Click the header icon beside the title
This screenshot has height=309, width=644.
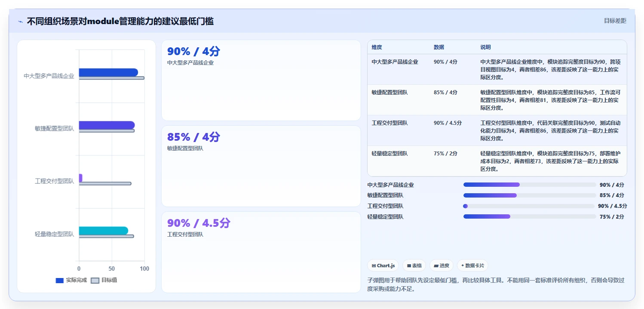[x=20, y=22]
